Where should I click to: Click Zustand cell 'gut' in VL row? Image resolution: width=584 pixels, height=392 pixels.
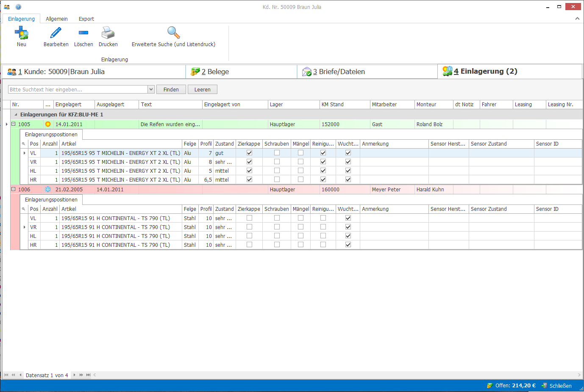pyautogui.click(x=224, y=153)
